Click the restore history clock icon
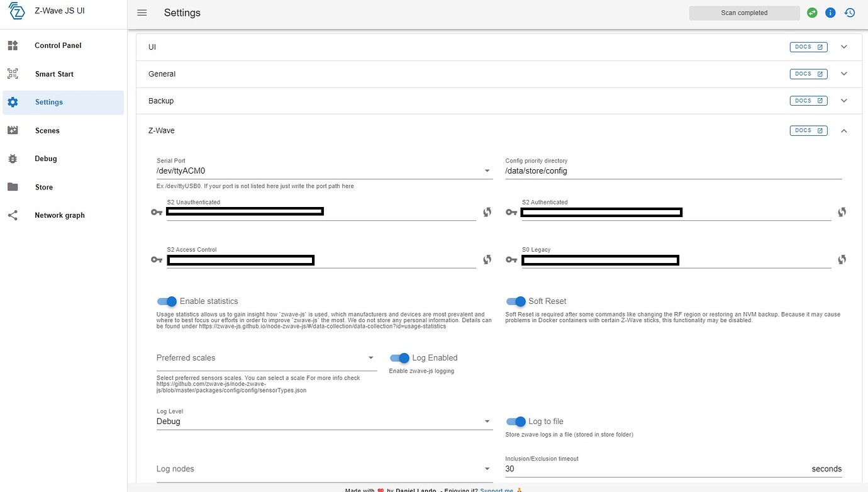Viewport: 868px width, 492px height. [x=850, y=12]
